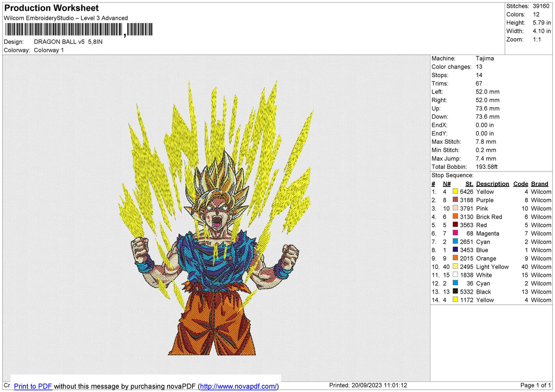Click the Production Worksheet title
555x392 pixels.
click(51, 8)
